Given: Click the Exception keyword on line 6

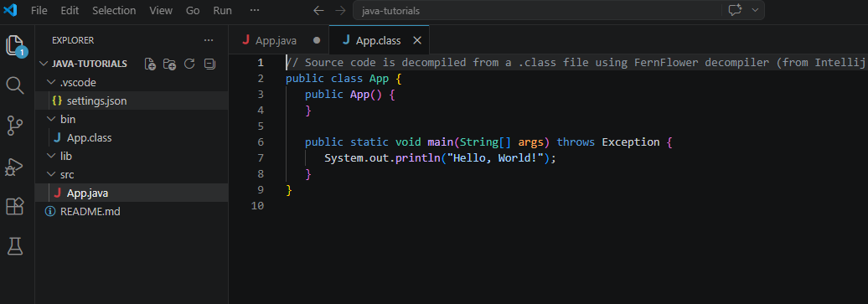Looking at the screenshot, I should coord(631,142).
